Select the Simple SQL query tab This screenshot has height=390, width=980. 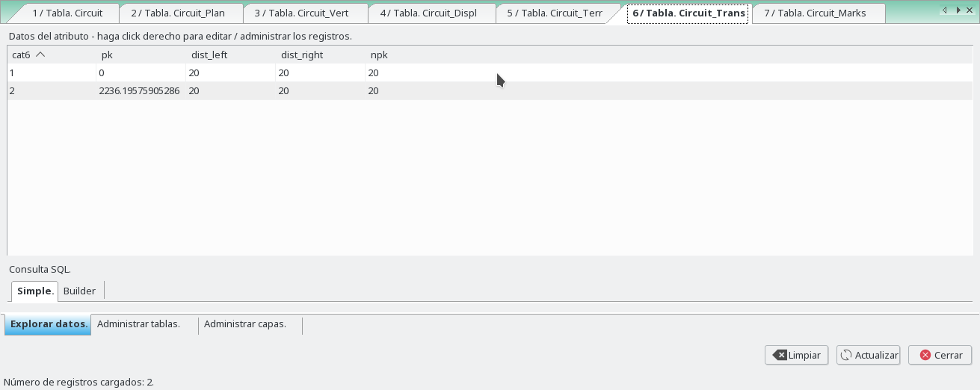coord(34,291)
